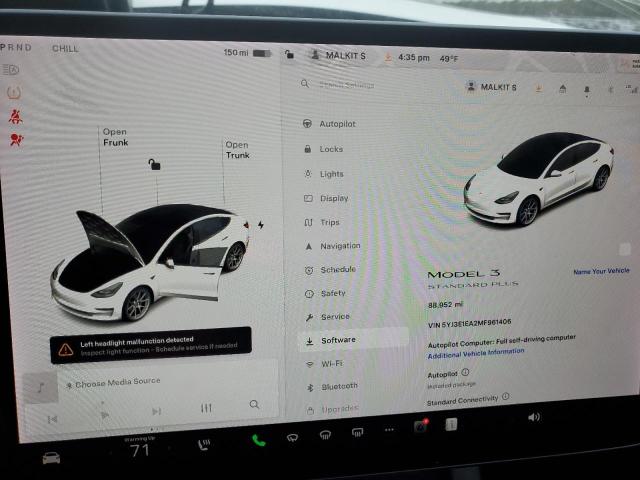Tap the CHILL acceleration mode label
Image resolution: width=640 pixels, height=480 pixels.
tap(65, 49)
